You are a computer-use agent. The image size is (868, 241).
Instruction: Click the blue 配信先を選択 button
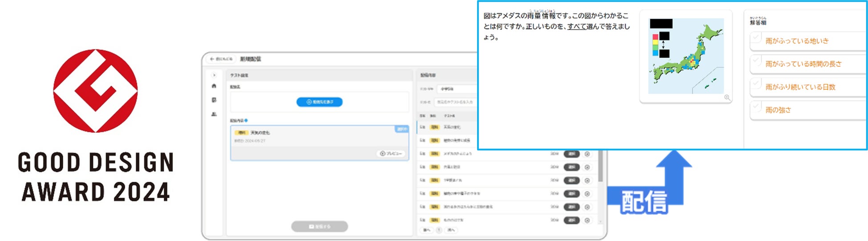319,102
